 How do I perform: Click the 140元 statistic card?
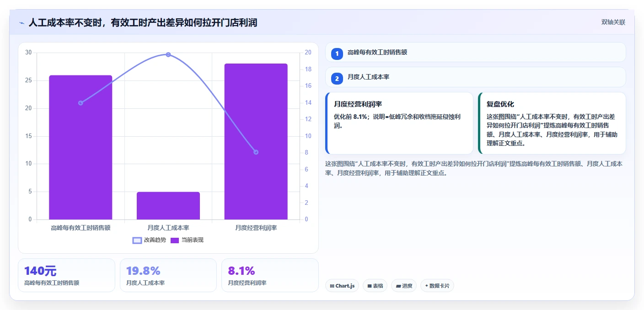[x=66, y=275]
